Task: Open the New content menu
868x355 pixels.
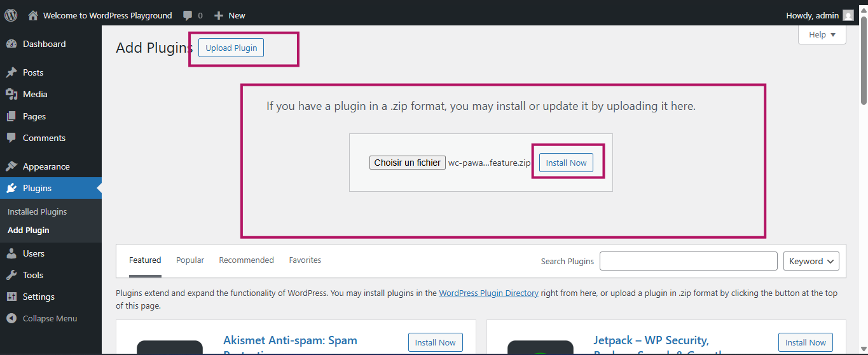Action: [230, 15]
